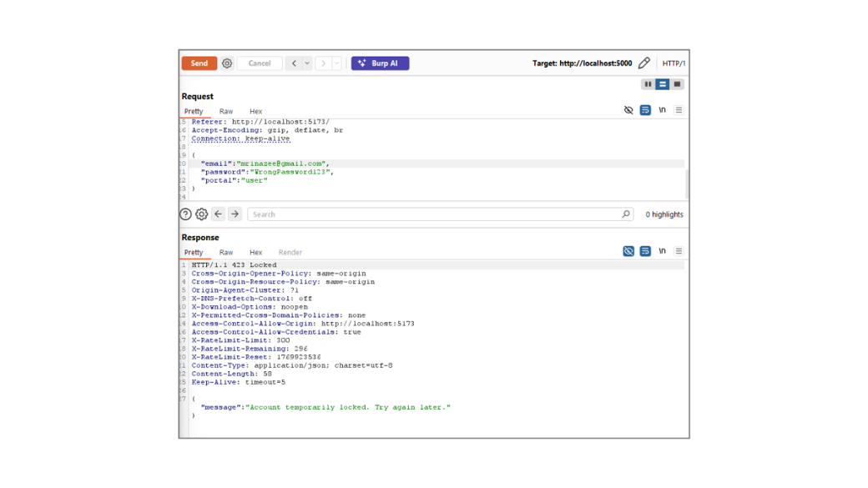Edit the target with pencil icon

pyautogui.click(x=643, y=63)
